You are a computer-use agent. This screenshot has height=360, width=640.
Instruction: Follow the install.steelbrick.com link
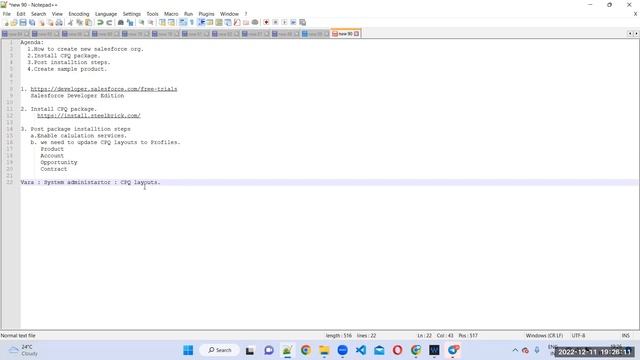89,116
